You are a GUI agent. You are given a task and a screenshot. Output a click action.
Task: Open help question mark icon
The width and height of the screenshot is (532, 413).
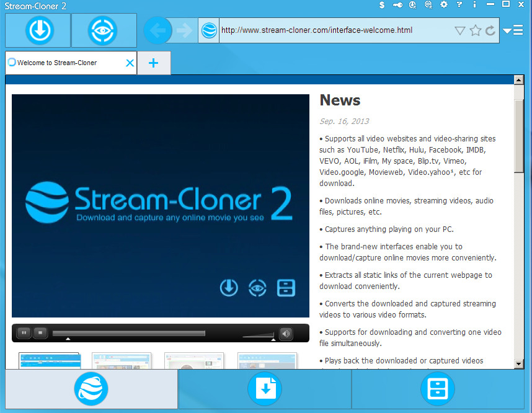(459, 4)
